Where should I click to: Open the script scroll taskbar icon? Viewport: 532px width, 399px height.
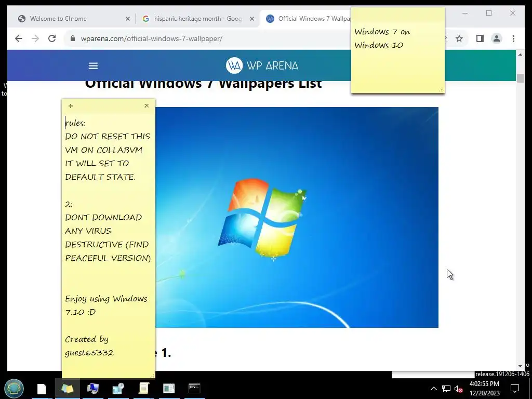(143, 389)
